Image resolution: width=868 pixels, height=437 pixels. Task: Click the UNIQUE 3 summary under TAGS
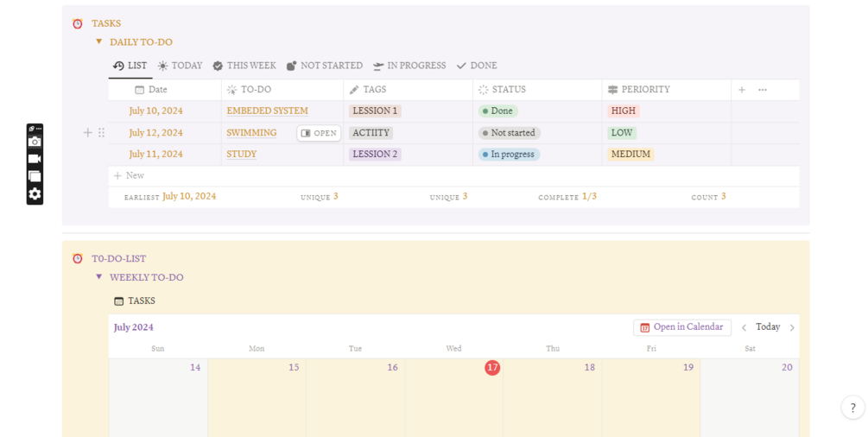[x=448, y=197]
